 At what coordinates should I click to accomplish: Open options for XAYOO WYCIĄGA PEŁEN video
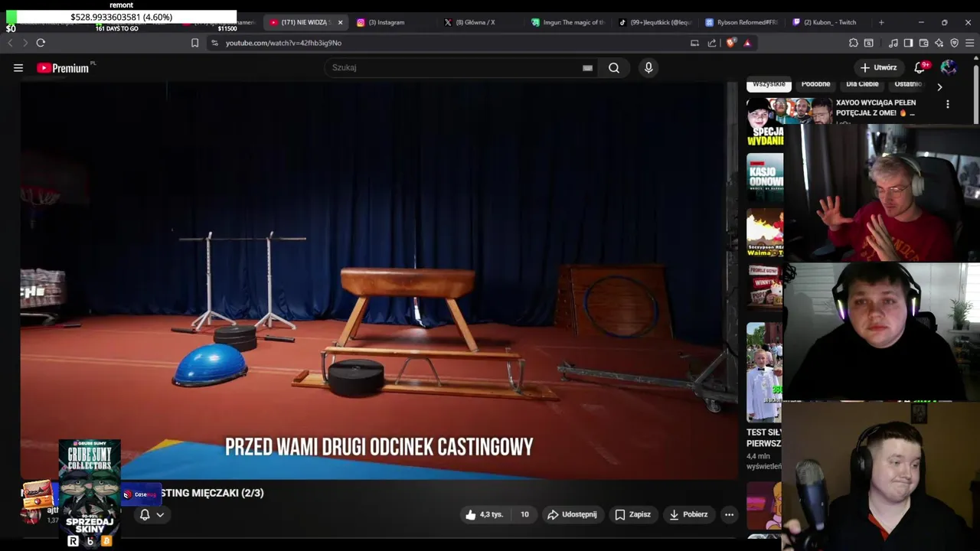(x=948, y=104)
